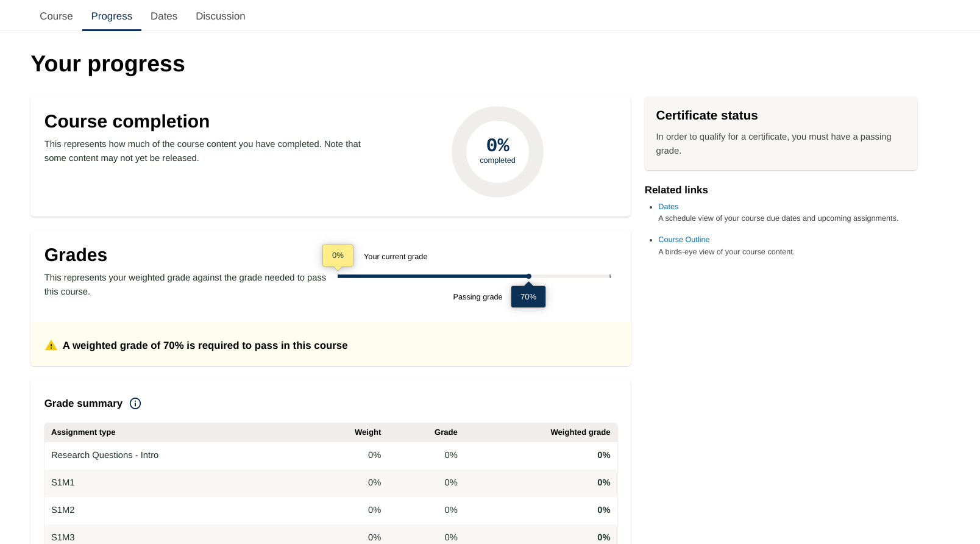Click the 70% passing grade marker
Screen dimensions: 980x544
tap(528, 297)
